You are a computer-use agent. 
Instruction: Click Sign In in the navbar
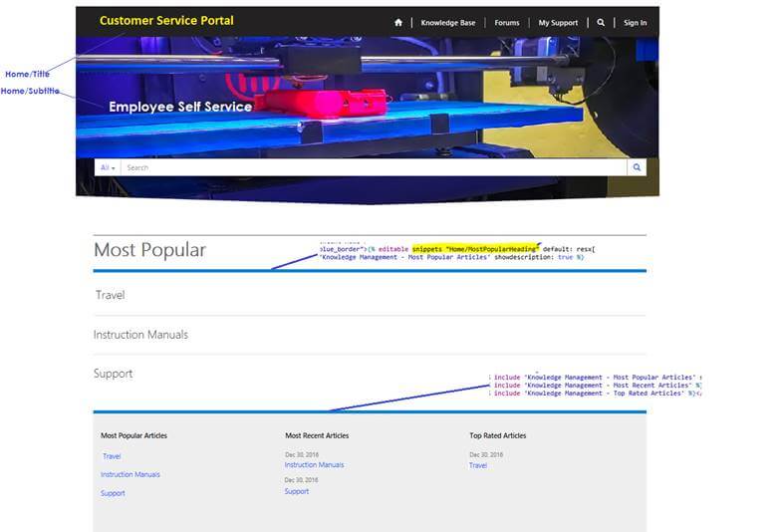pos(635,22)
